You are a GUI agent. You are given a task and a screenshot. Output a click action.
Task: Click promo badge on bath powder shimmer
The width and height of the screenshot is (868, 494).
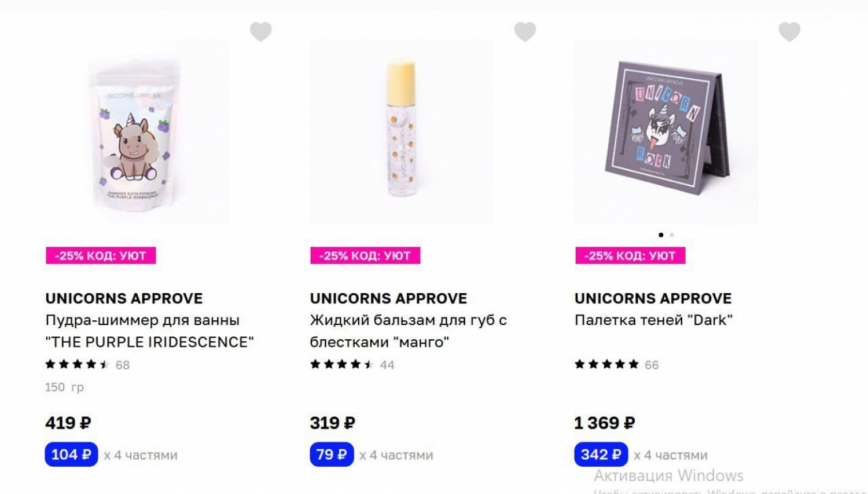pos(101,255)
